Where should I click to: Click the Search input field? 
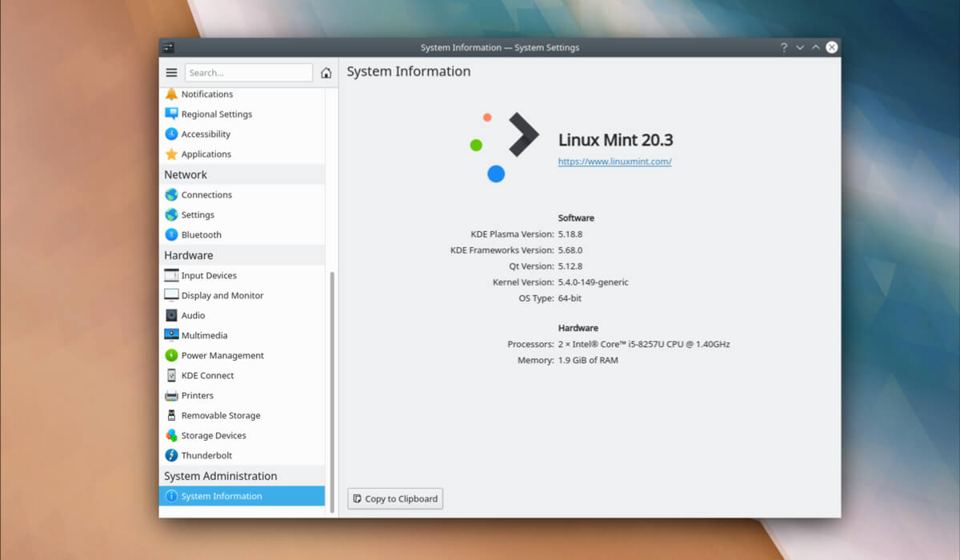(x=249, y=73)
